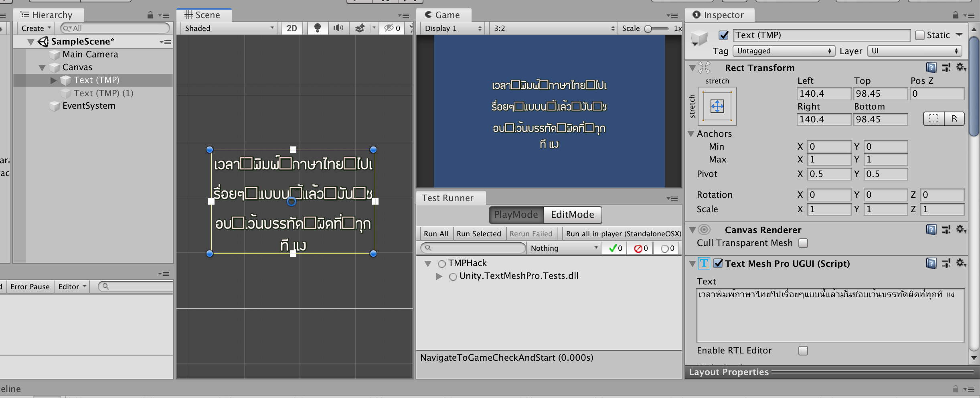Screen dimensions: 980x398
Task: Lock the Hierarchy panel
Action: [x=150, y=15]
